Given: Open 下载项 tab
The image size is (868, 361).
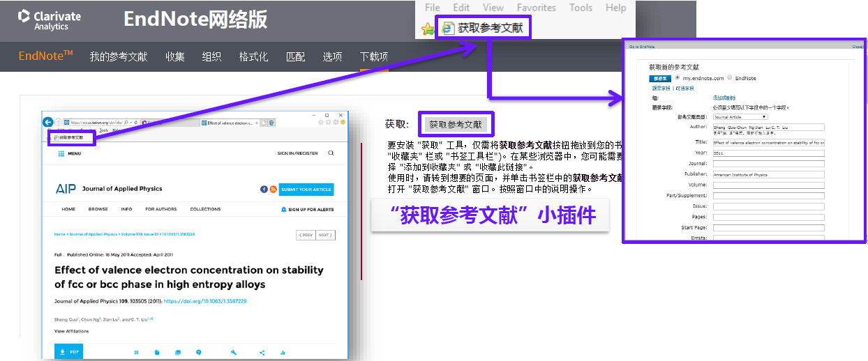Looking at the screenshot, I should [x=374, y=57].
